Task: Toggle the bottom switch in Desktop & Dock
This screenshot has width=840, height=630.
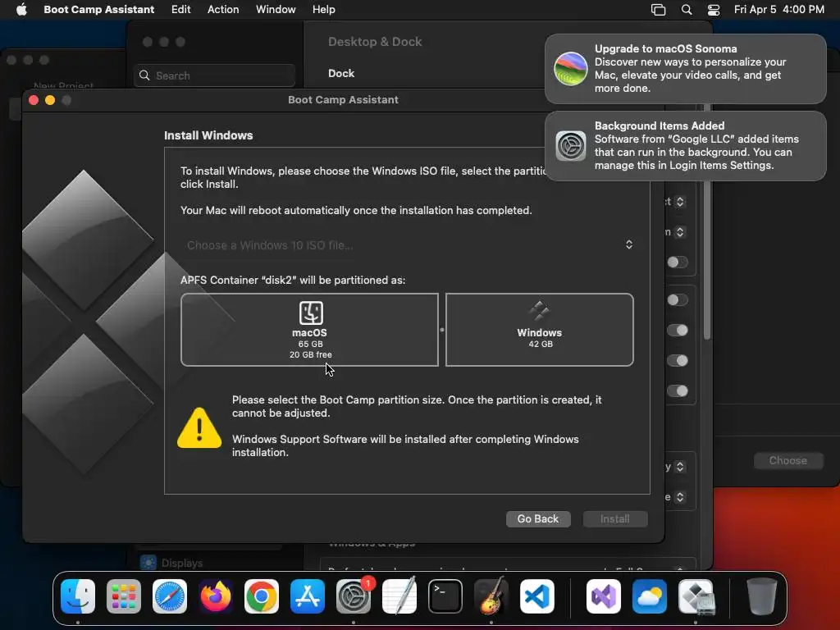Action: point(677,391)
